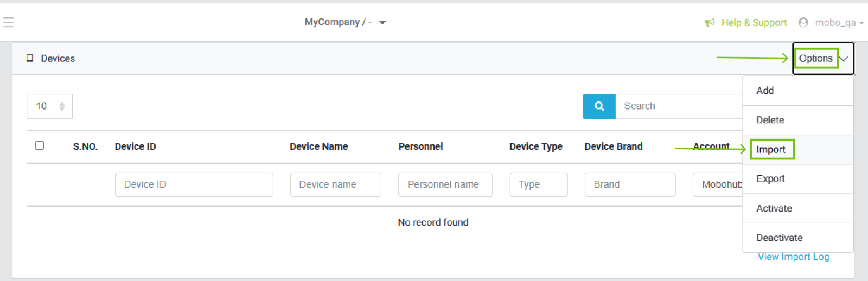868x281 pixels.
Task: Select Add from the Options menu
Action: pyautogui.click(x=765, y=91)
